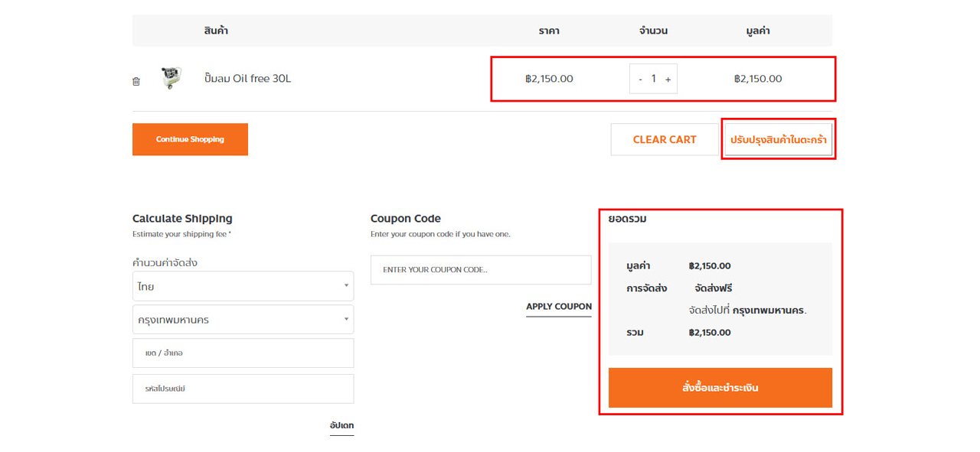Image resolution: width=980 pixels, height=452 pixels.
Task: Click the Continue Shopping button
Action: coord(190,139)
